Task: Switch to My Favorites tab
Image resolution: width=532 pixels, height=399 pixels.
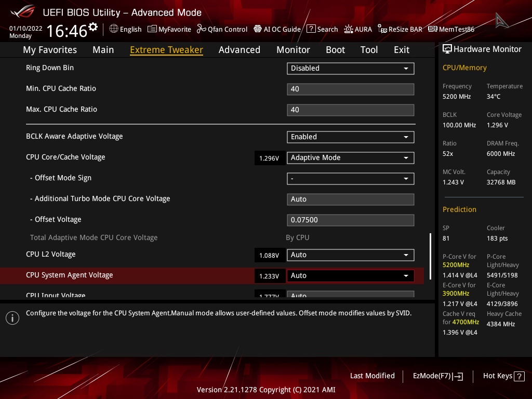Action: point(50,50)
